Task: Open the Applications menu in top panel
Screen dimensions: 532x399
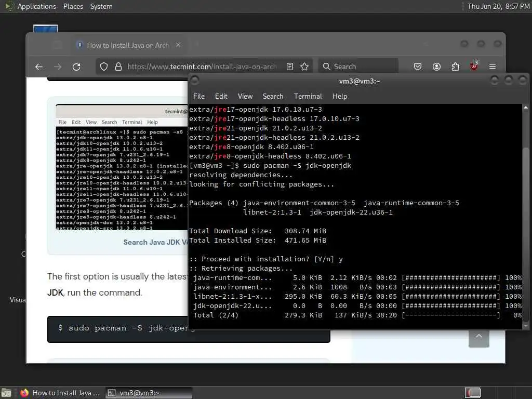Action: [x=37, y=6]
